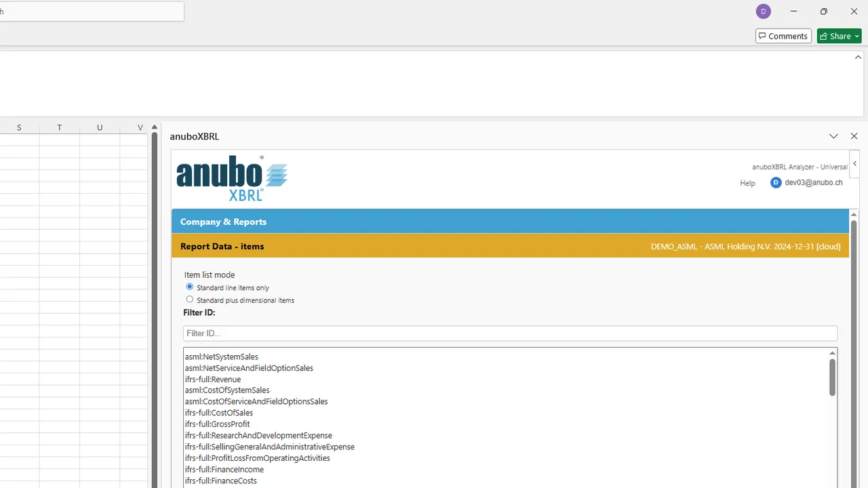Open the Help link
Viewport: 868px width, 488px height.
[x=747, y=183]
